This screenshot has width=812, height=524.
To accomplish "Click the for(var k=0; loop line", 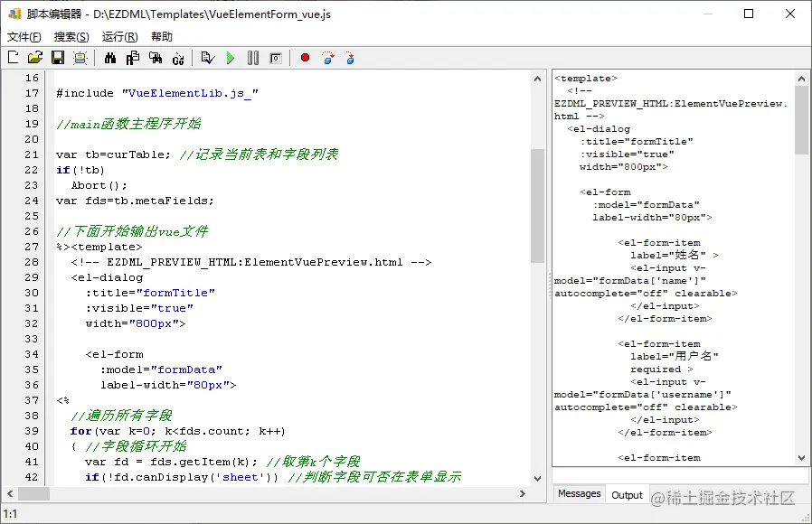I will pos(177,431).
